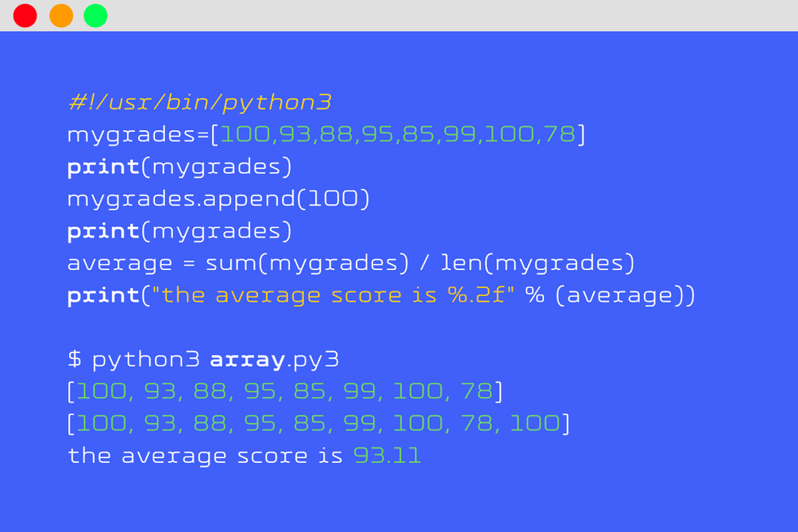Click the orange minimize window button
Screen dimensions: 798x532
[61, 15]
